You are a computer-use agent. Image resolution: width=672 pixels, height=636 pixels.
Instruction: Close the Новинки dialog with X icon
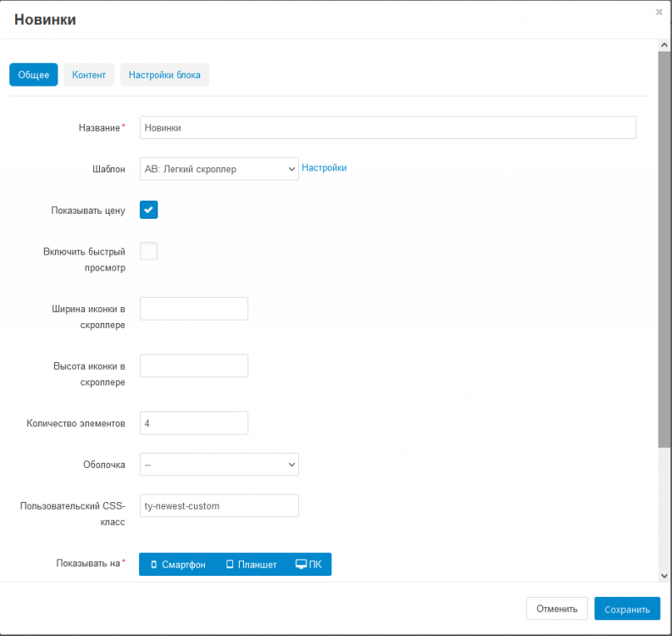click(x=659, y=12)
